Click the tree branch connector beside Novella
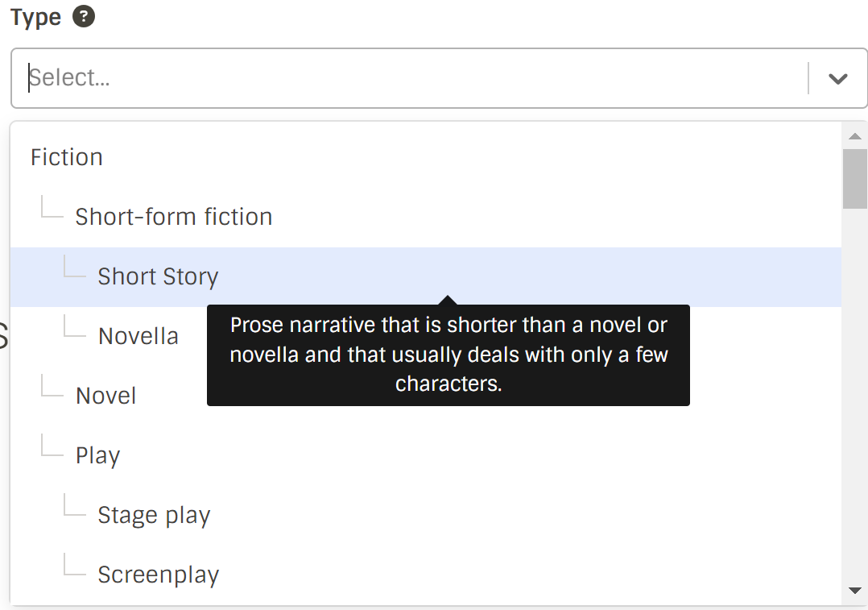Screen dimensions: 868x610 click(x=75, y=326)
